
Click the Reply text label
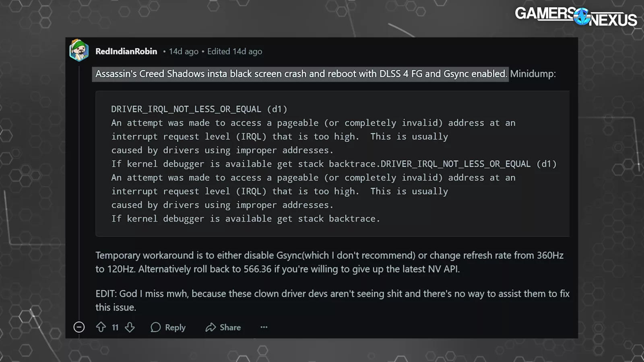pyautogui.click(x=175, y=327)
